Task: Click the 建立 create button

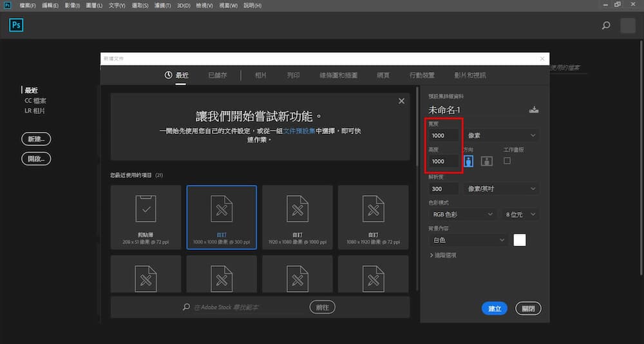Action: coord(495,309)
